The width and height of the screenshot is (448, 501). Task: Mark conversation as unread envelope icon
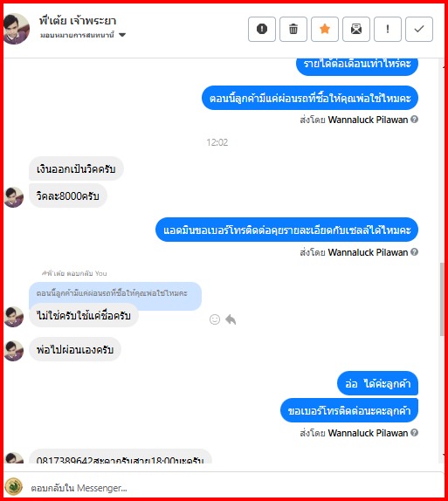tap(356, 29)
